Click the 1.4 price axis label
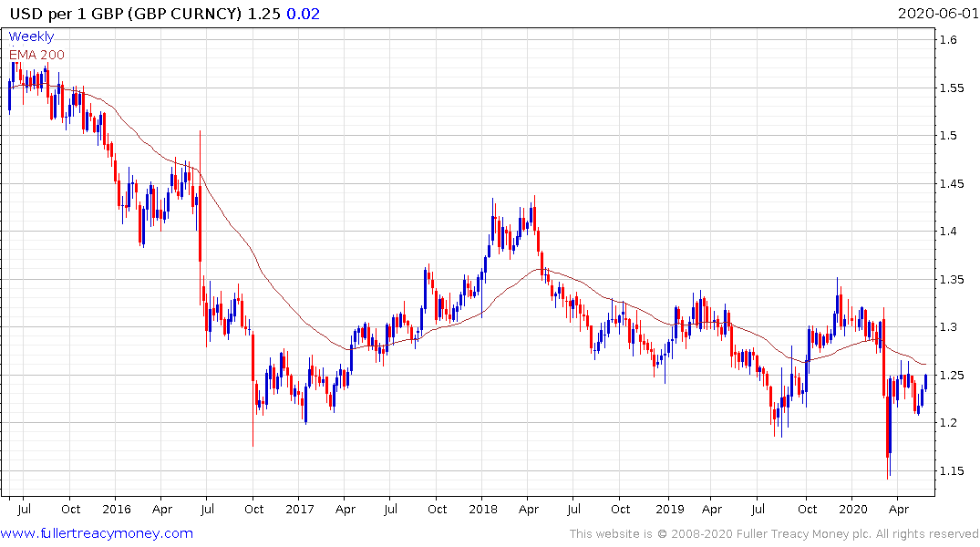This screenshot has width=980, height=547. tap(948, 232)
